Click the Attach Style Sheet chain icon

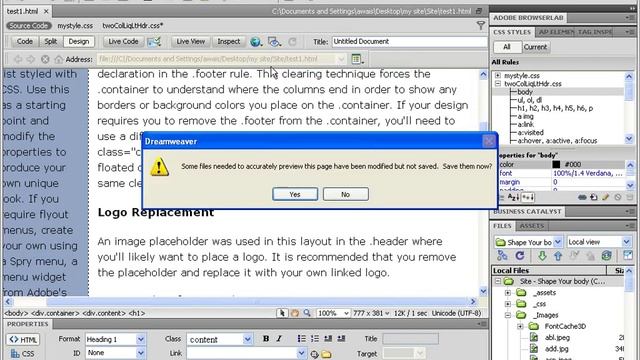582,198
